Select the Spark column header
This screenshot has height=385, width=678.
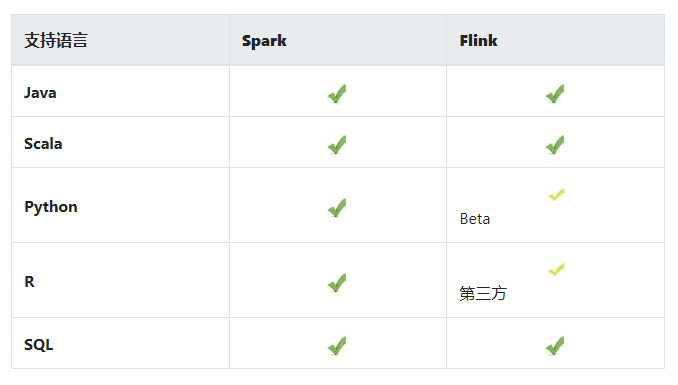(264, 41)
